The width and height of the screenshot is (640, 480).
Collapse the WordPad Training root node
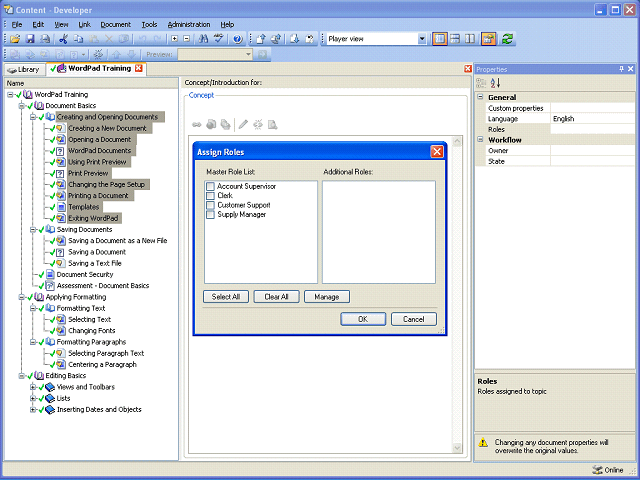pyautogui.click(x=10, y=95)
